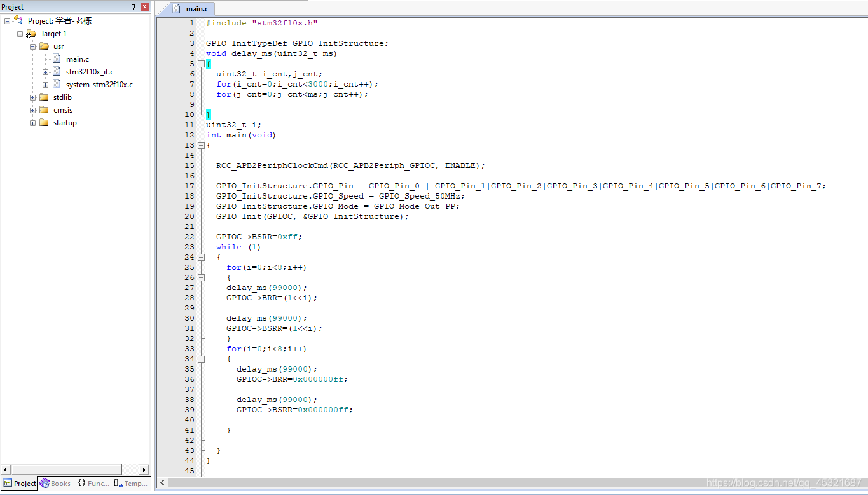
Task: Expand the startup group
Action: click(32, 123)
